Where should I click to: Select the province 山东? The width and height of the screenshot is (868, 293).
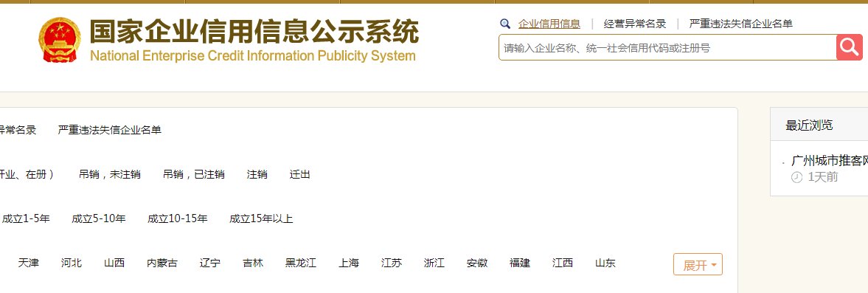click(x=605, y=263)
